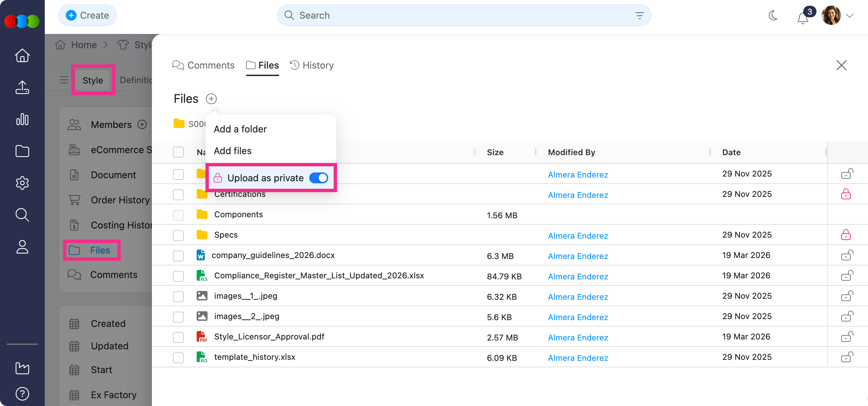Toggle the Upload as private switch
The image size is (868, 406).
click(319, 178)
